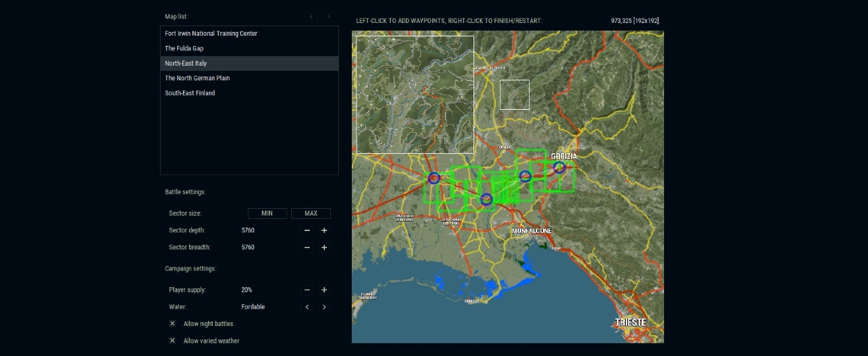The height and width of the screenshot is (356, 868).
Task: Switch Water setting to the previous option
Action: (x=307, y=307)
